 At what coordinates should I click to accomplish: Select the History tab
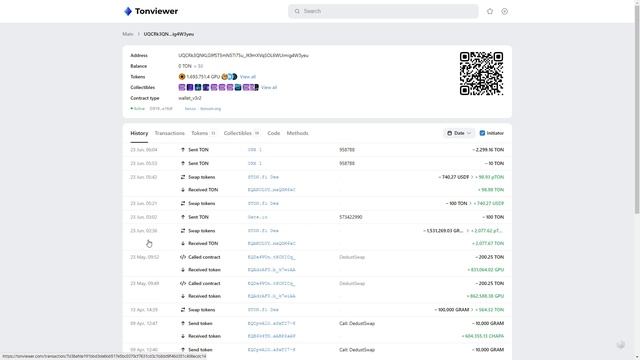pyautogui.click(x=139, y=133)
